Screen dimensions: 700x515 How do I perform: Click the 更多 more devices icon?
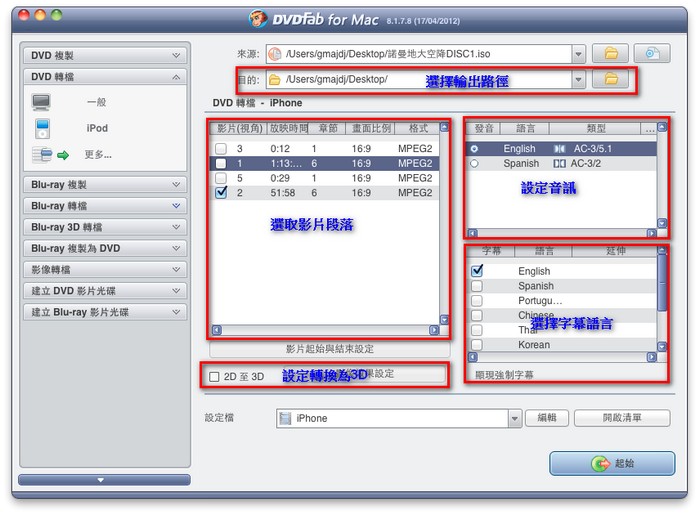(x=41, y=154)
